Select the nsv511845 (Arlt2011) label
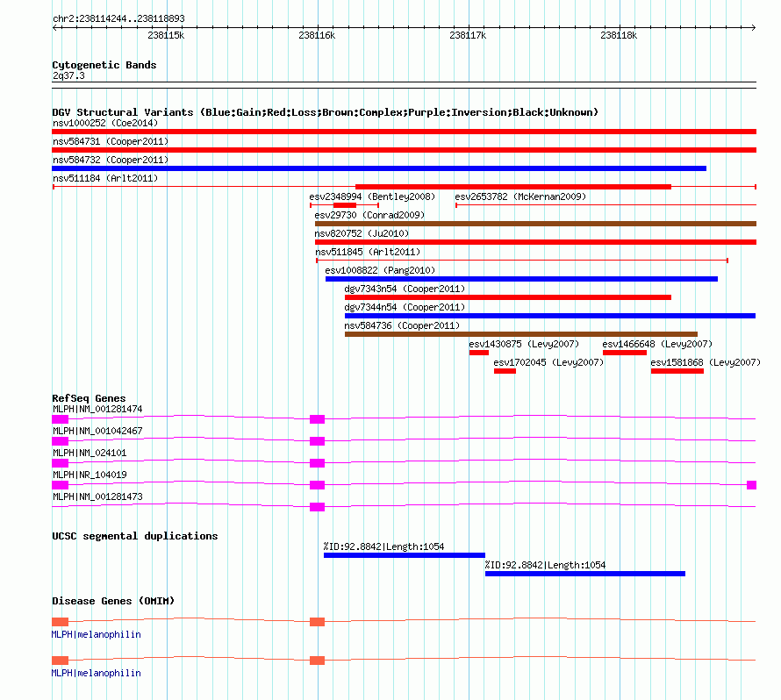This screenshot has height=700, width=781. [x=368, y=252]
